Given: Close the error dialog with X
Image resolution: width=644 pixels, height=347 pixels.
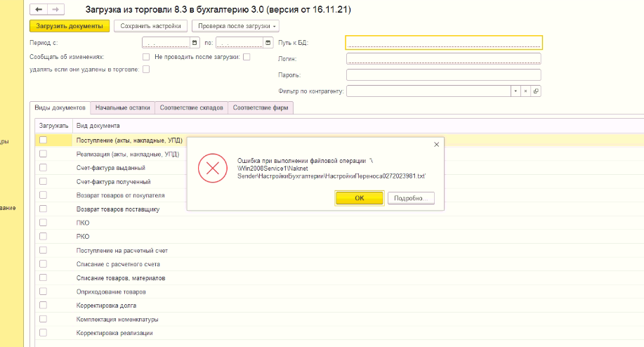Looking at the screenshot, I should [436, 144].
